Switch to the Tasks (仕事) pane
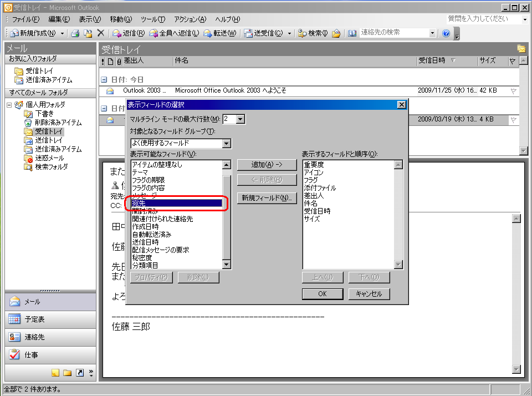Screen dimensions: 532x396 click(50, 354)
